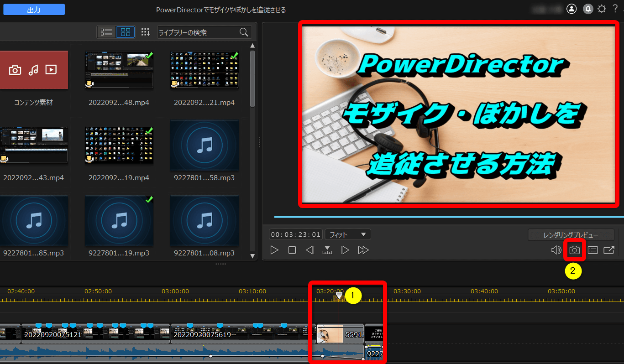The width and height of the screenshot is (624, 364).
Task: Click the library scrollbar down arrow
Action: pos(252,256)
